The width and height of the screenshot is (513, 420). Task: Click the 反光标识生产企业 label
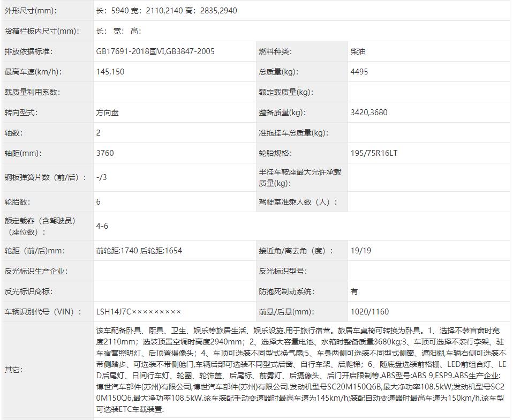click(36, 271)
